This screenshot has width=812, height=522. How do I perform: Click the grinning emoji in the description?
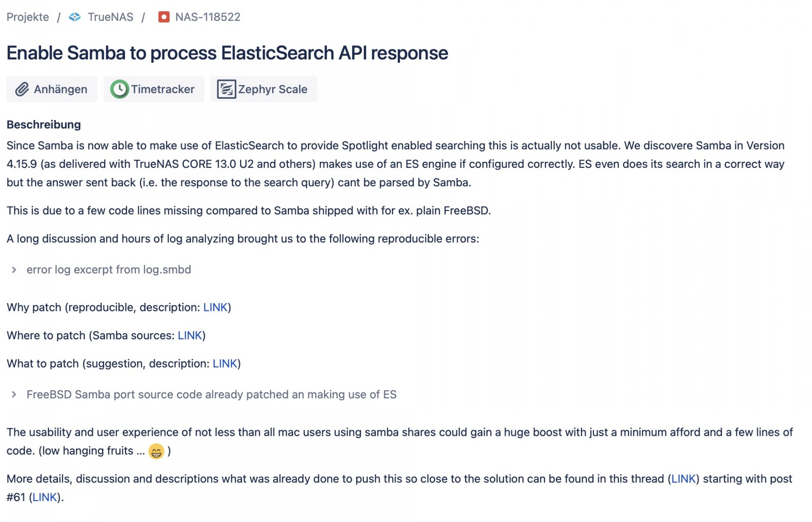click(156, 451)
